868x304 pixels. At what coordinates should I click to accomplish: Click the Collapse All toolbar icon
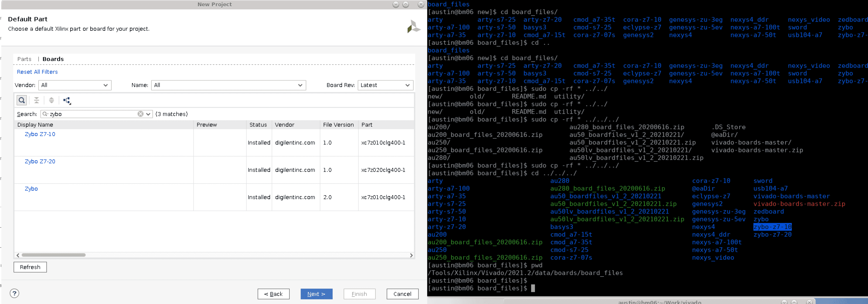36,100
